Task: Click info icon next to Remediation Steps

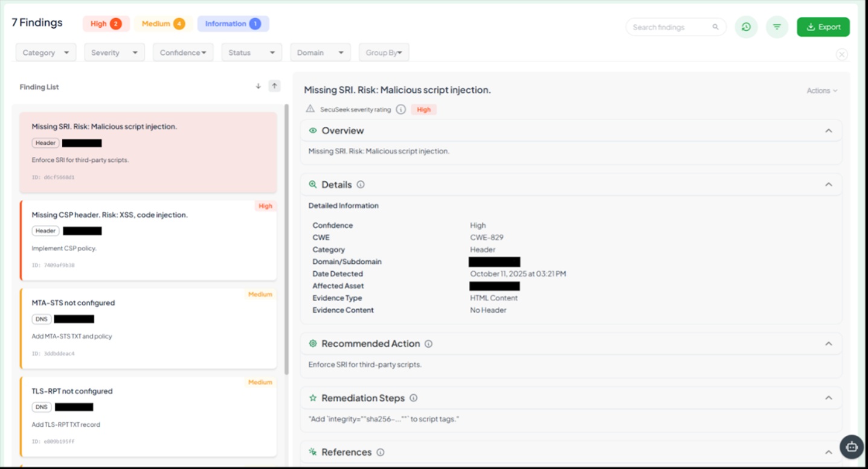Action: 414,398
